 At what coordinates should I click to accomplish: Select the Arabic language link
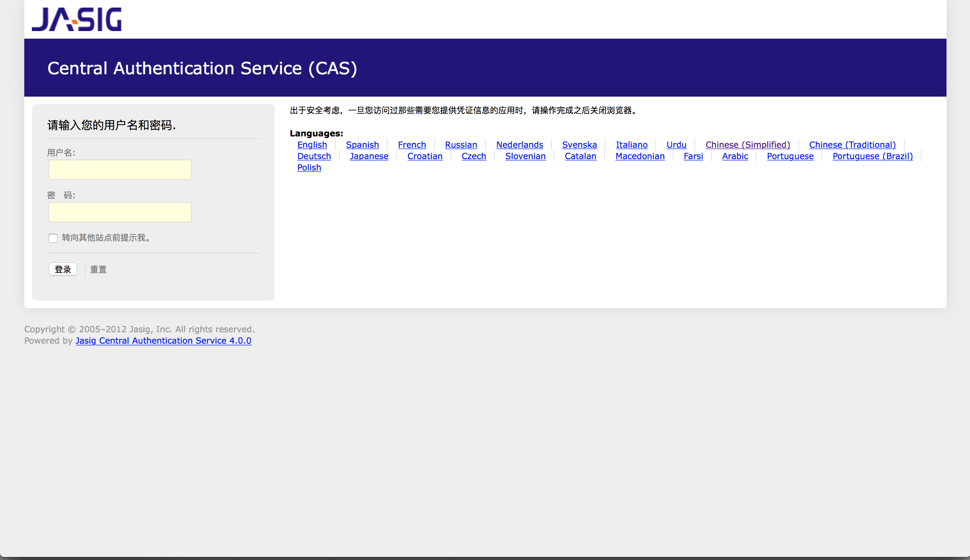point(735,156)
